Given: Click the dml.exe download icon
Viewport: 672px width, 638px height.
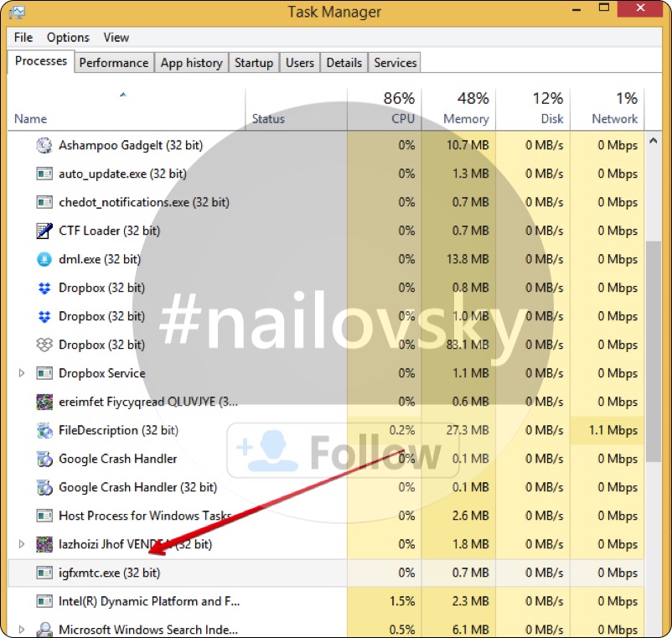Looking at the screenshot, I should pos(44,259).
